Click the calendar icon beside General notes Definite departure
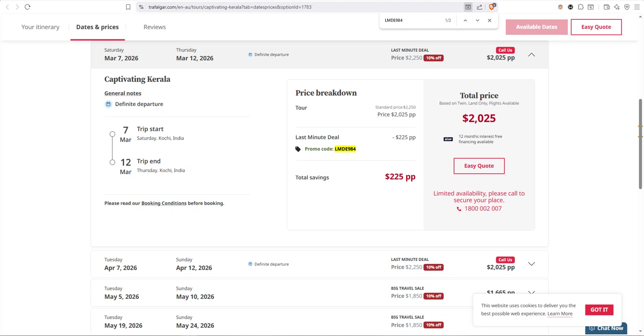The width and height of the screenshot is (644, 336). click(x=108, y=104)
